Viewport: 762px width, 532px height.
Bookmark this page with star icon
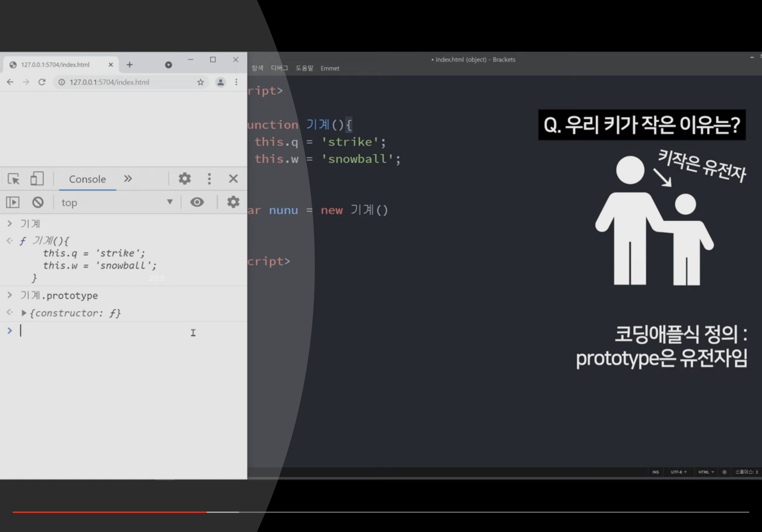pos(200,82)
